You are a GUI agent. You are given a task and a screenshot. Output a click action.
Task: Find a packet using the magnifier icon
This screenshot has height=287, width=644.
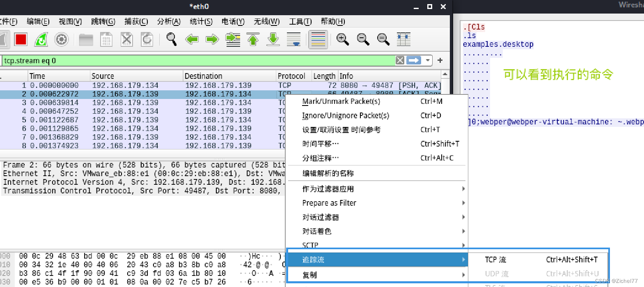[172, 39]
